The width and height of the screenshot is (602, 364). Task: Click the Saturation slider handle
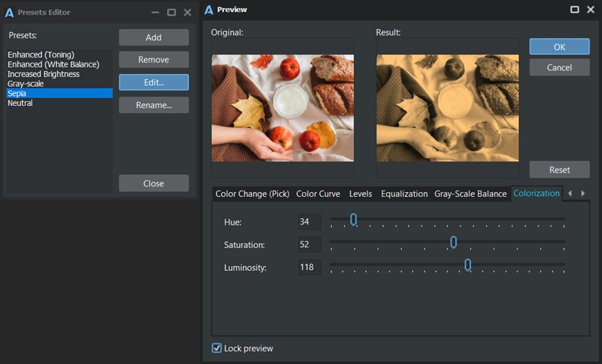pyautogui.click(x=453, y=242)
